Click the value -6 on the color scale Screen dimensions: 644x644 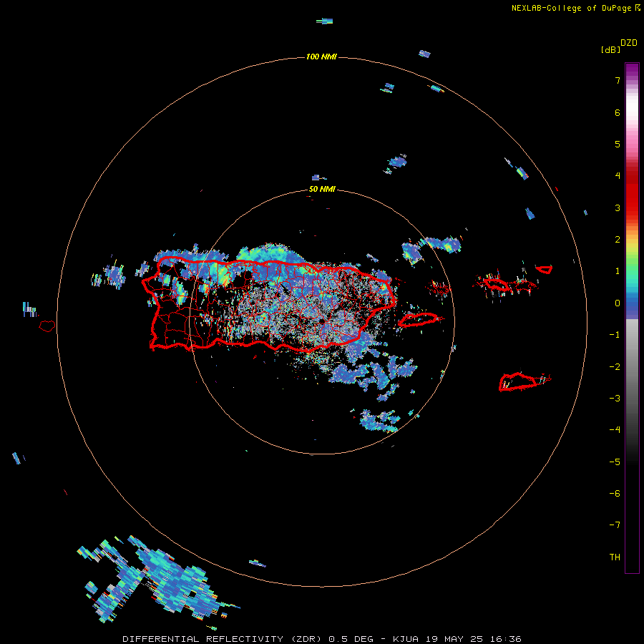click(615, 494)
